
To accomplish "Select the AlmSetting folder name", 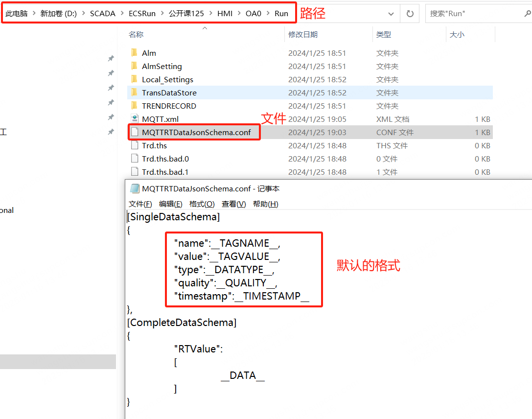I will (162, 66).
